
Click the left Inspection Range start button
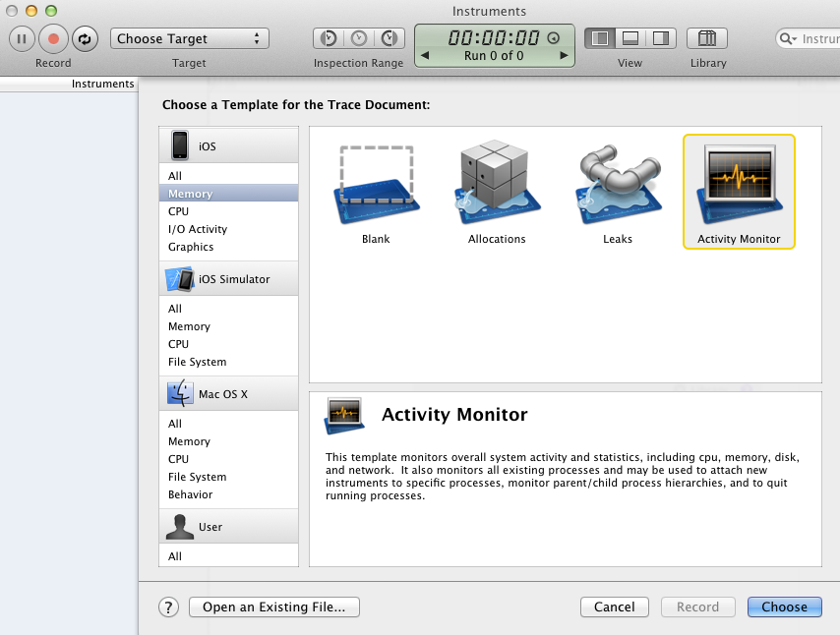[x=329, y=38]
